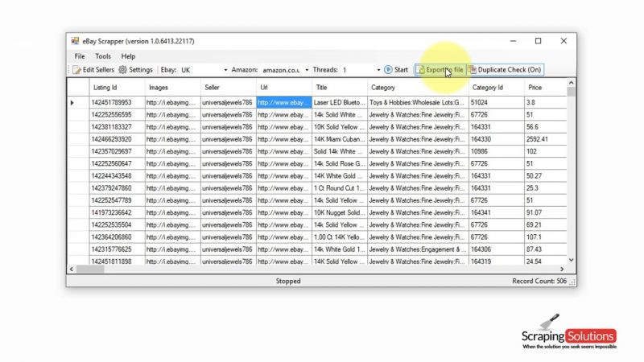The width and height of the screenshot is (644, 362).
Task: Click the Edit Sellers label
Action: tap(98, 70)
